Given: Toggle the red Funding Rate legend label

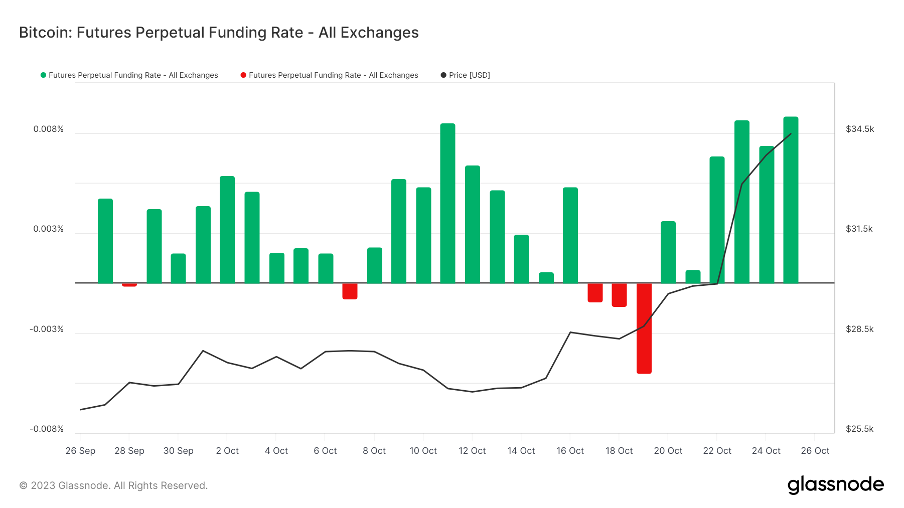Looking at the screenshot, I should pos(333,75).
